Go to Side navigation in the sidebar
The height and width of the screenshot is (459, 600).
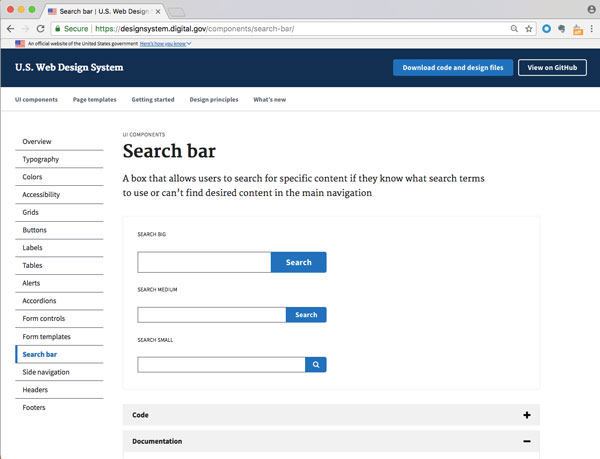pos(59,372)
